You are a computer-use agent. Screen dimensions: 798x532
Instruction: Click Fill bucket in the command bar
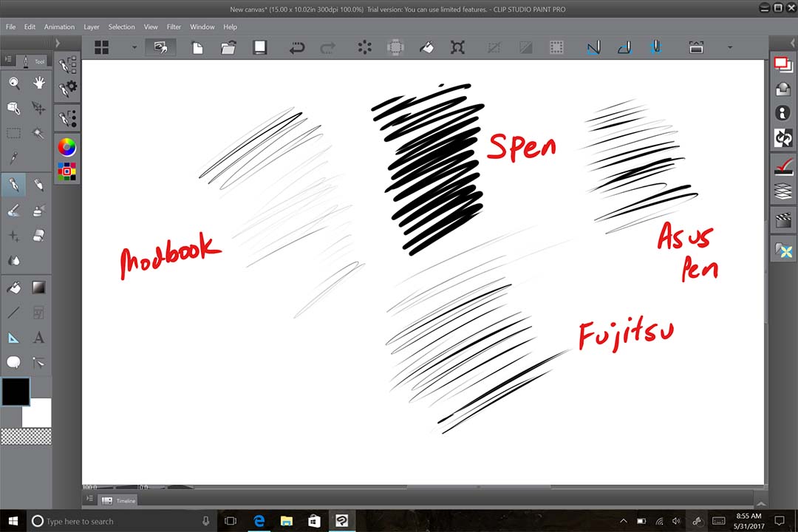tap(426, 48)
